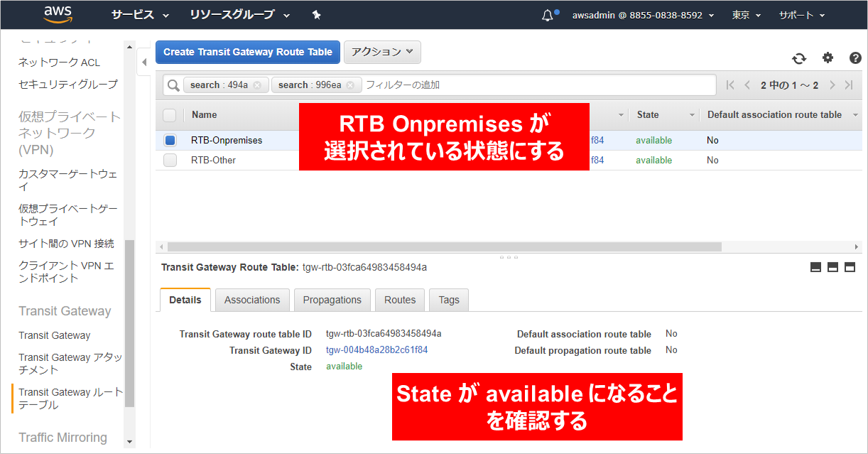Toggle the select-all checkbox in table header
The height and width of the screenshot is (454, 868).
(170, 115)
